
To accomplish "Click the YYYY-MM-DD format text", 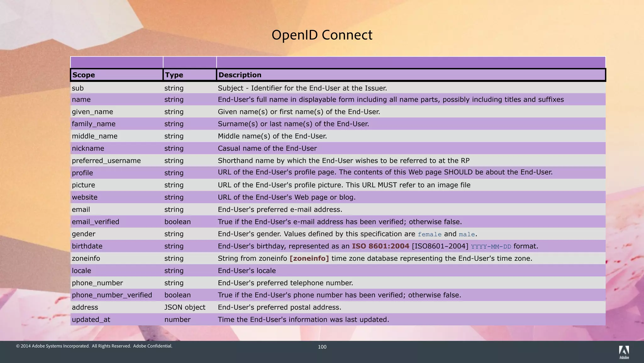I will [x=491, y=247].
